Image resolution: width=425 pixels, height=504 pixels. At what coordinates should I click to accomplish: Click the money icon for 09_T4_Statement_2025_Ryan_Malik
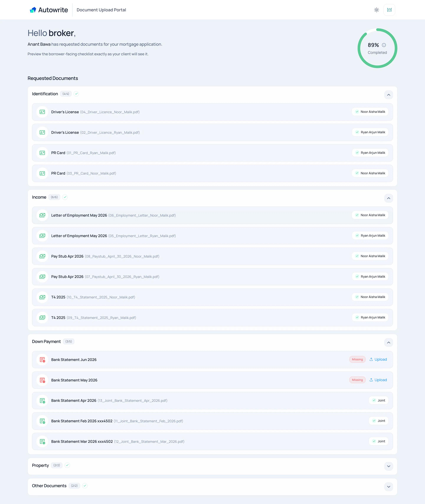tap(42, 317)
